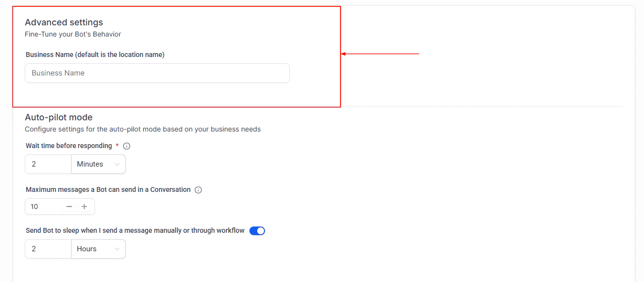Select the Auto-pilot mode section heading
The width and height of the screenshot is (644, 282).
[x=58, y=117]
